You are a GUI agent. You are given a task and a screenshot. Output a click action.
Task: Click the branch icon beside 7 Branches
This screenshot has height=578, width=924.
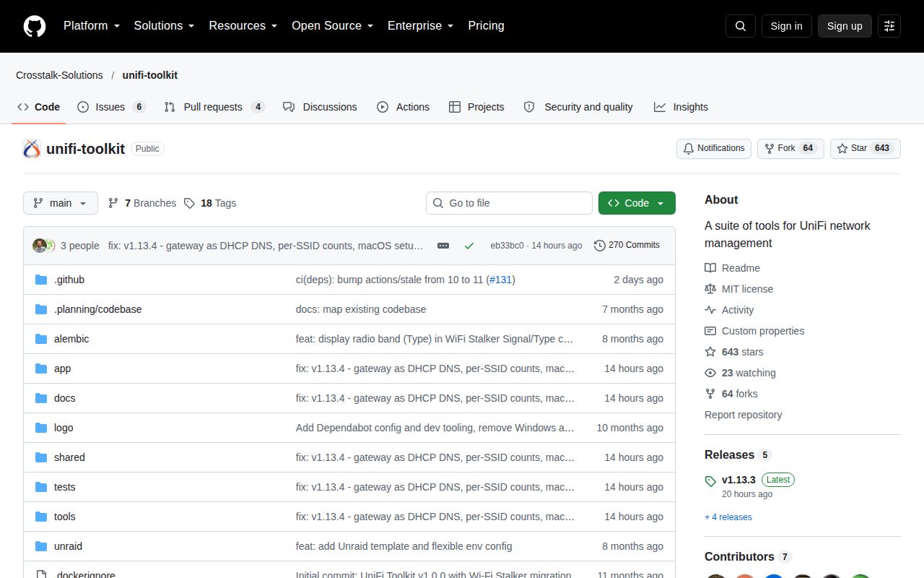pyautogui.click(x=113, y=203)
